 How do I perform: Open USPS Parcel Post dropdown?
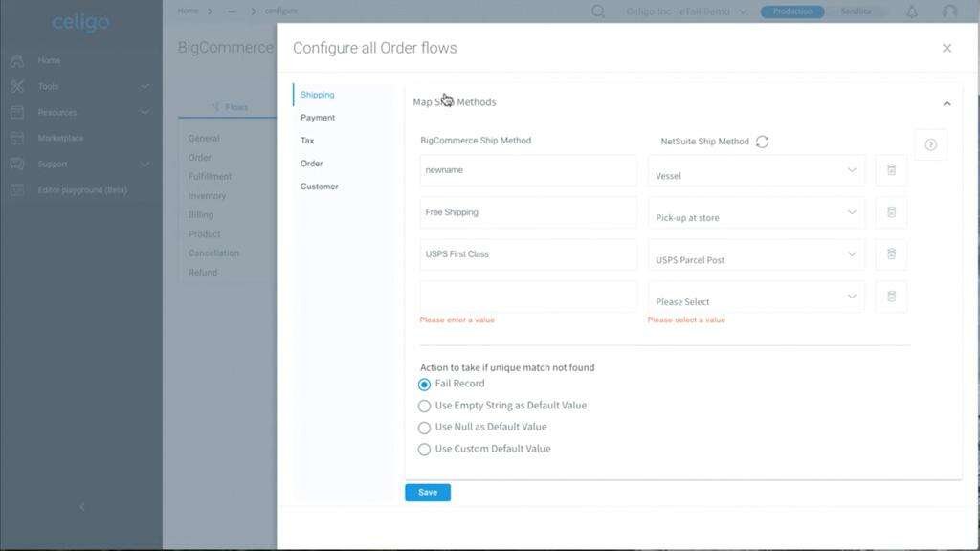point(756,254)
